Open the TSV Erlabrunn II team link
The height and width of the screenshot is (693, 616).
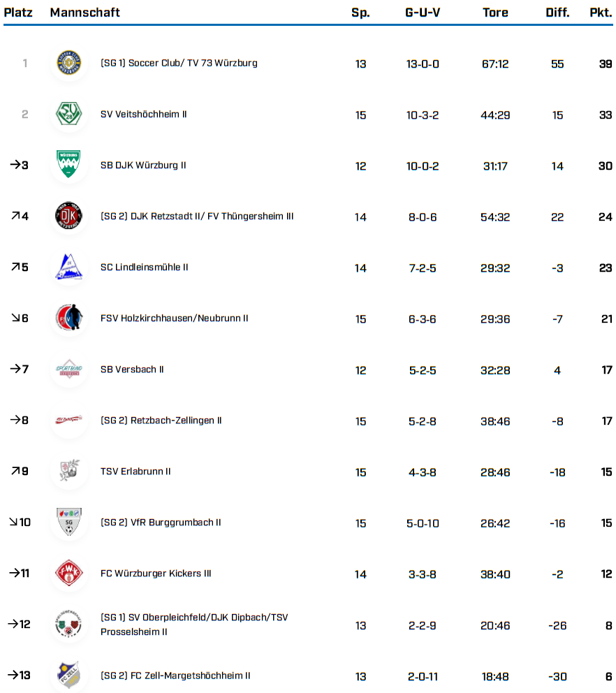(x=135, y=472)
